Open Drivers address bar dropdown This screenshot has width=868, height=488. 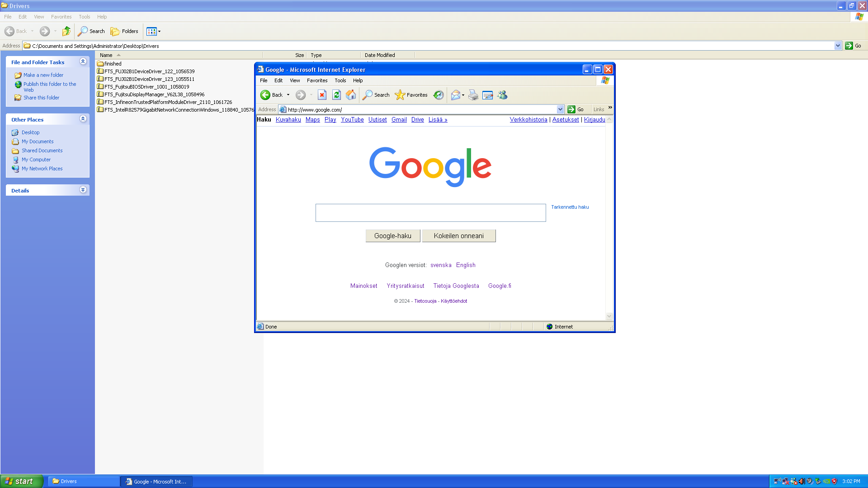pos(838,46)
